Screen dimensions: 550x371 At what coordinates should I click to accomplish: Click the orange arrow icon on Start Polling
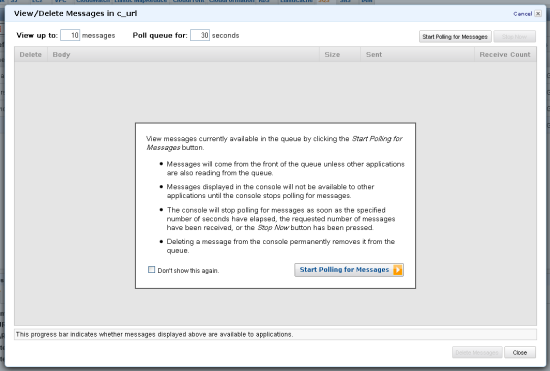pyautogui.click(x=397, y=270)
